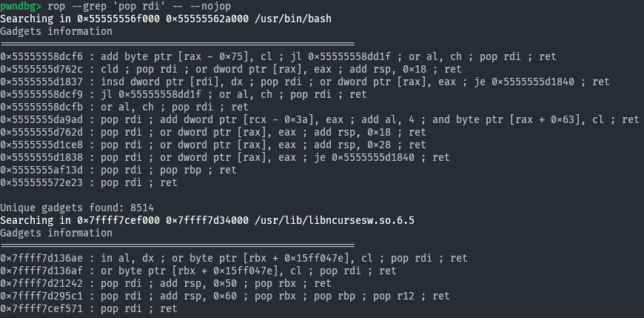Select gadget address 0x7ffff7d295c1
This screenshot has height=318, width=644.
[x=44, y=296]
